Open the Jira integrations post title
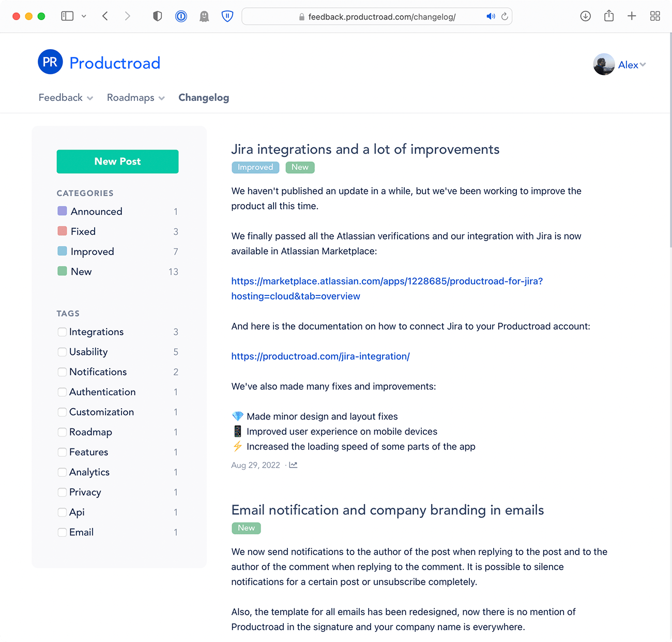 [x=365, y=150]
